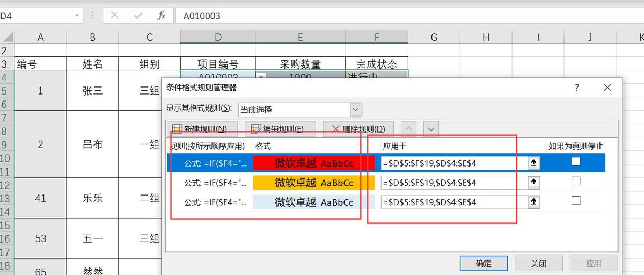Click the cell containing 吕布
The height and width of the screenshot is (275, 644).
pos(92,144)
